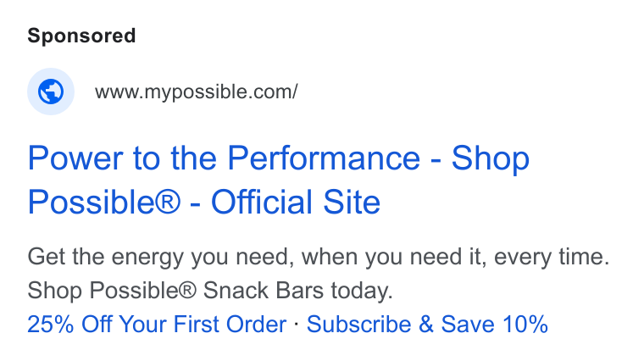Click the mypossible domain name in the URL
Screen dimensions: 644x361
pos(188,92)
